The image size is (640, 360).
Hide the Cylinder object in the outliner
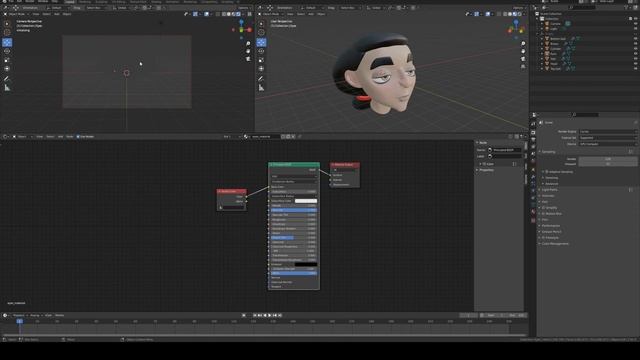(x=635, y=49)
